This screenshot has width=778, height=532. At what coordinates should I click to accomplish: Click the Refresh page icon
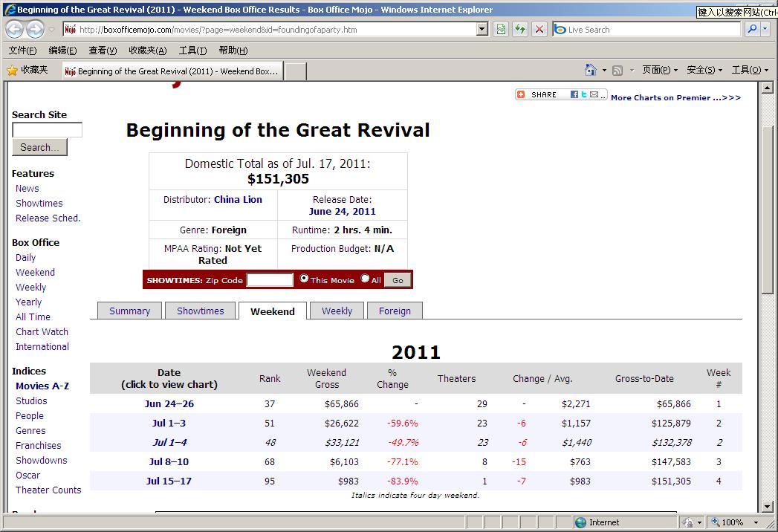pos(520,30)
